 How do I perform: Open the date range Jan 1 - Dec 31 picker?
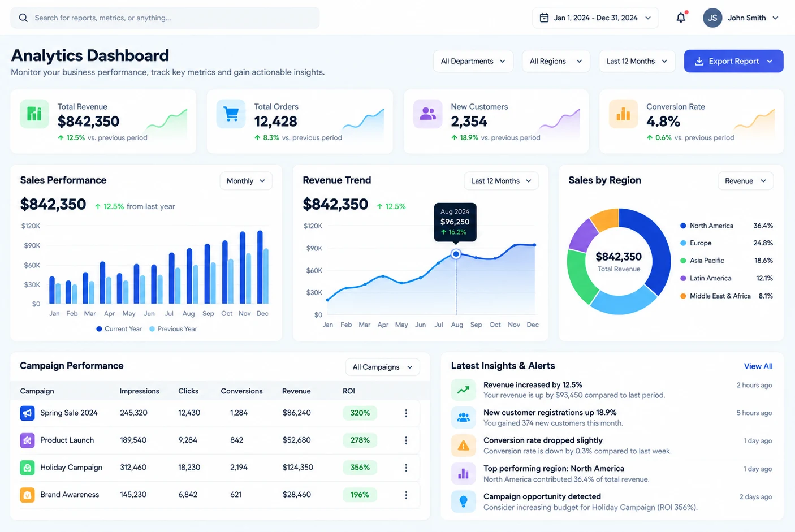pos(595,18)
